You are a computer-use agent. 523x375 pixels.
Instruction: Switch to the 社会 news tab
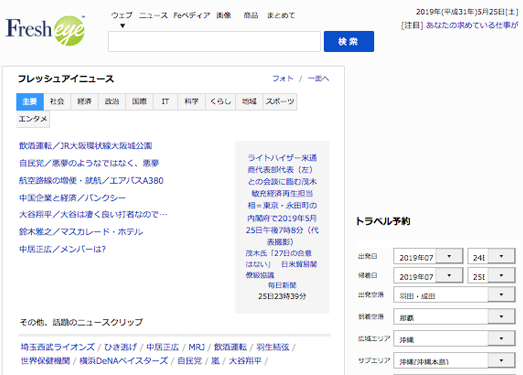(x=57, y=101)
